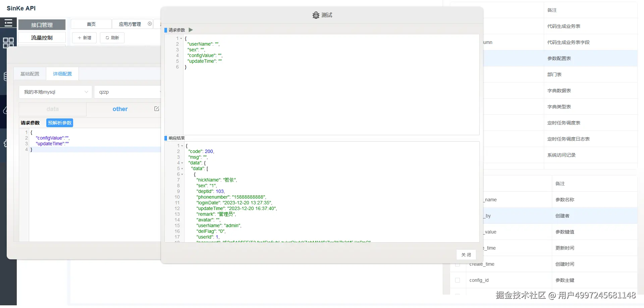This screenshot has height=308, width=644.
Task: Switch to the 首页 tab
Action: 91,24
